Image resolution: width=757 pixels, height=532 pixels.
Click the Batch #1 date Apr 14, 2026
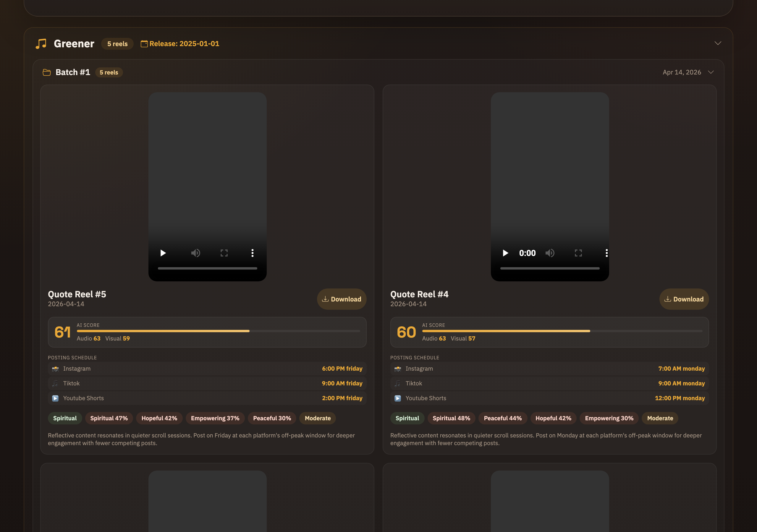click(682, 72)
